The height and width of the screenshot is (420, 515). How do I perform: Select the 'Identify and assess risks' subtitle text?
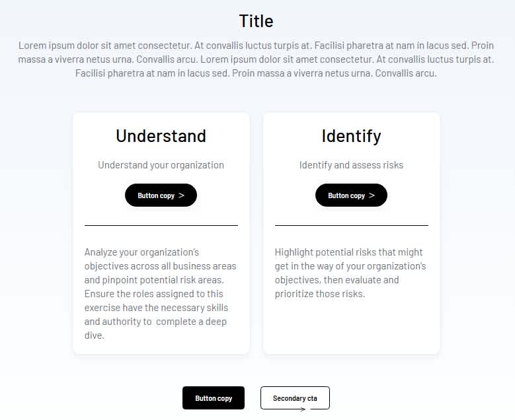351,165
